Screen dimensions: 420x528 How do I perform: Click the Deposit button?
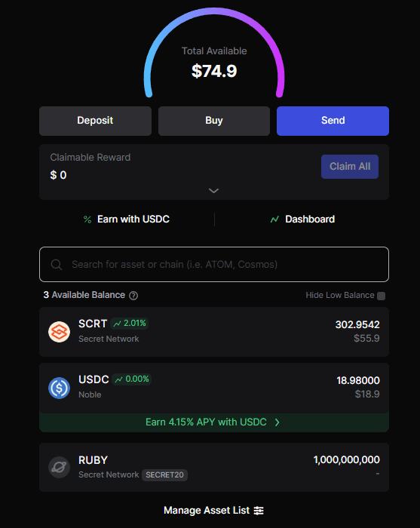pos(95,121)
